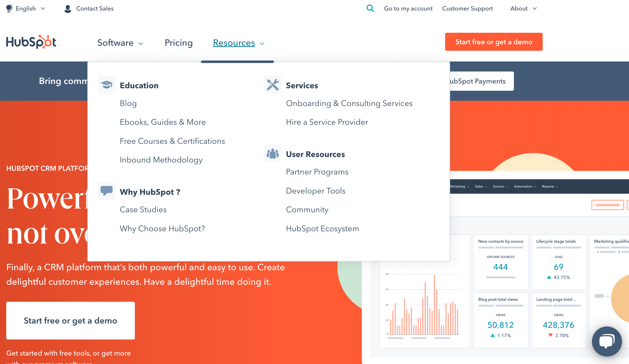The height and width of the screenshot is (364, 629).
Task: Click the 444 offline sources value
Action: coord(501,267)
